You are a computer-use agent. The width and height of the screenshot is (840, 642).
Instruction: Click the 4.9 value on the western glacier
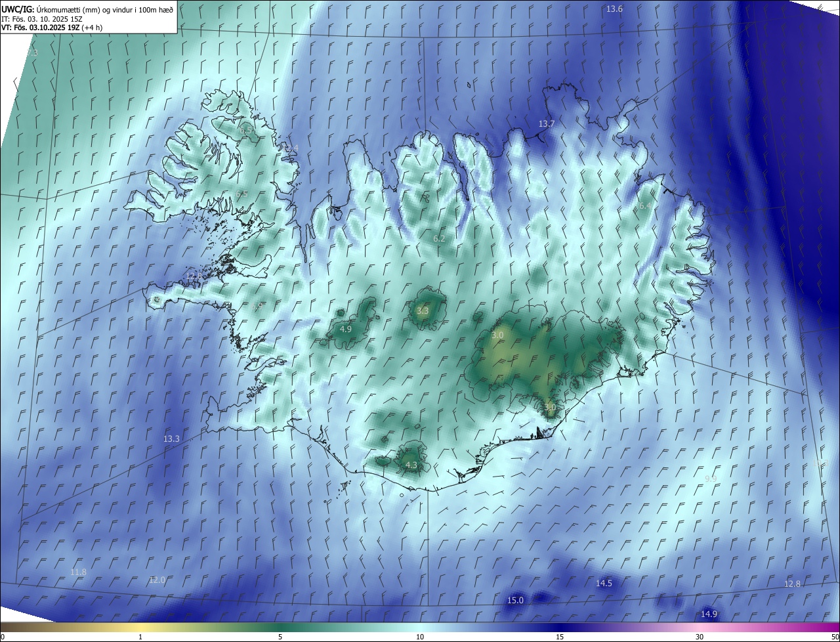(x=346, y=329)
